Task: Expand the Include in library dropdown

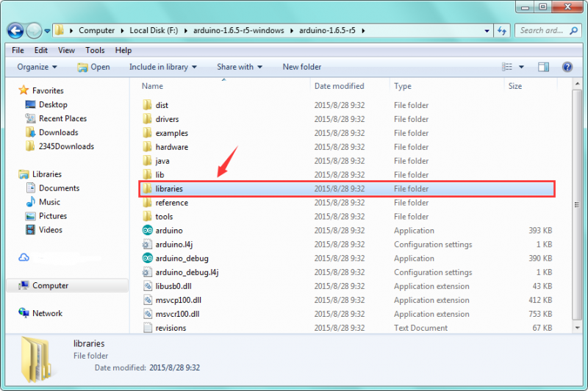Action: pos(162,67)
